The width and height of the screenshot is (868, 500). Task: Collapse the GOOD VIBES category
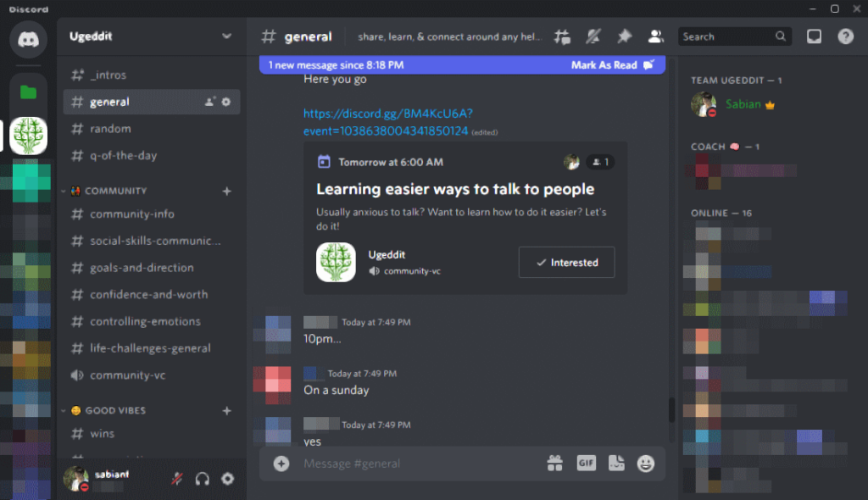[x=108, y=410]
